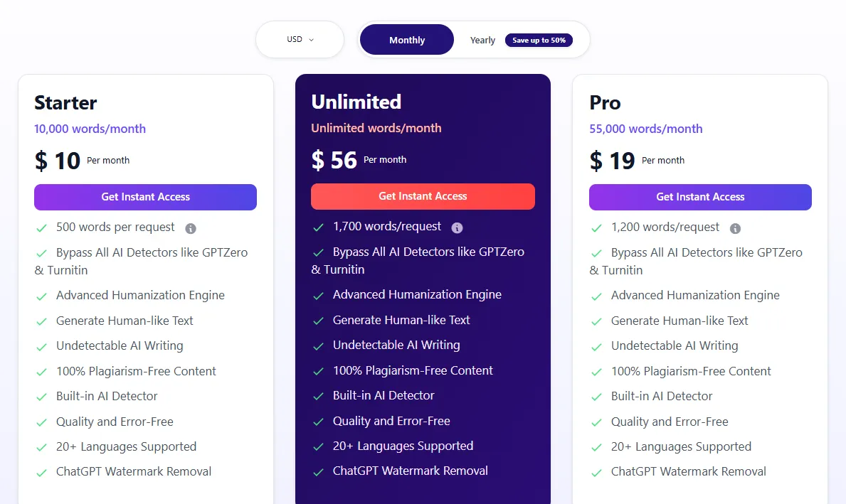Image resolution: width=846 pixels, height=504 pixels.
Task: Click checkmark beside Unlimited's Built-in AI Detector
Action: 318,397
